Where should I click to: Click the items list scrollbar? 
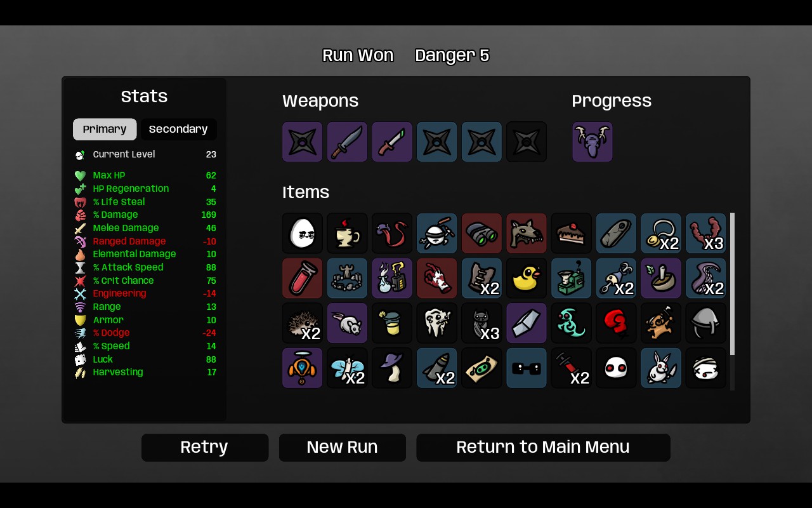(x=733, y=284)
